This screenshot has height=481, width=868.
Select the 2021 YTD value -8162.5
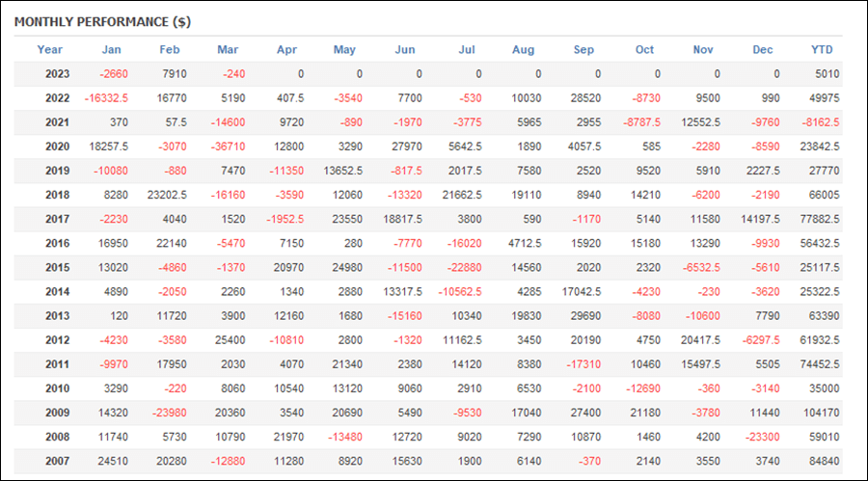click(821, 122)
